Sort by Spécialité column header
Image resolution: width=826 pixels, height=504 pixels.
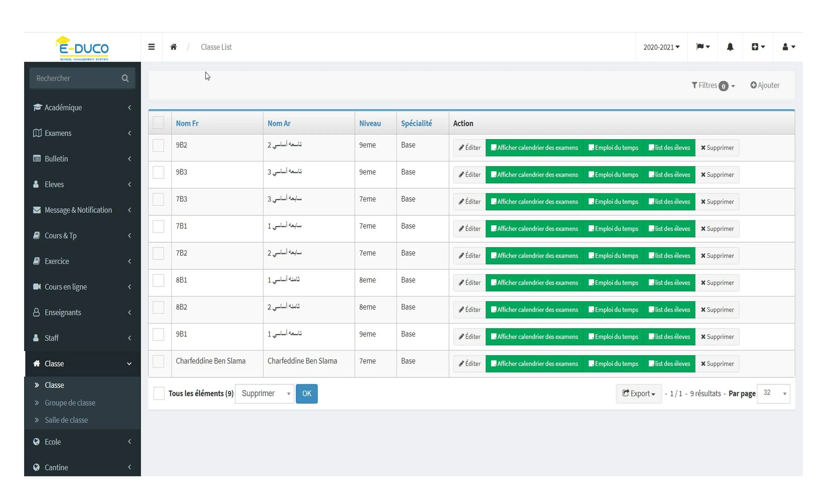pos(416,123)
